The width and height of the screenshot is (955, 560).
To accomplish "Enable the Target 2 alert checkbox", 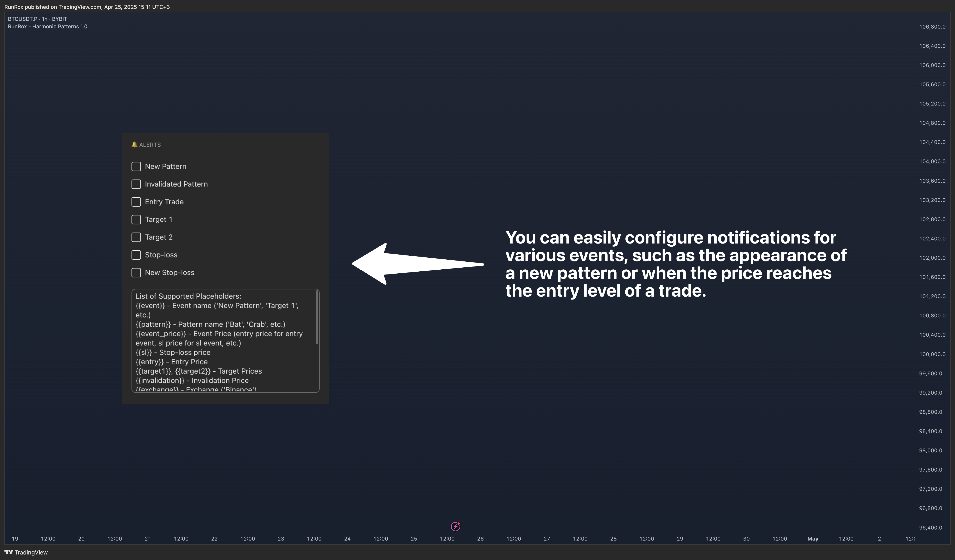I will click(136, 237).
